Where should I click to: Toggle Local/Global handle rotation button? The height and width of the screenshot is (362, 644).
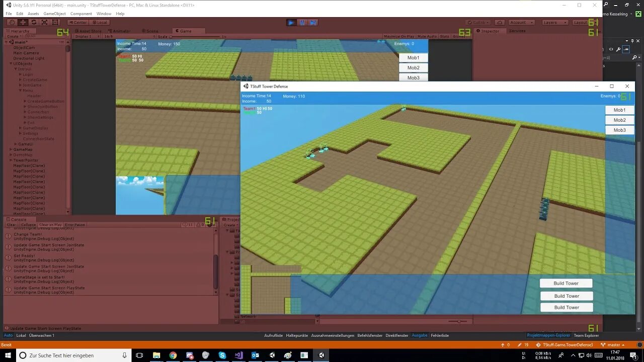coord(99,22)
